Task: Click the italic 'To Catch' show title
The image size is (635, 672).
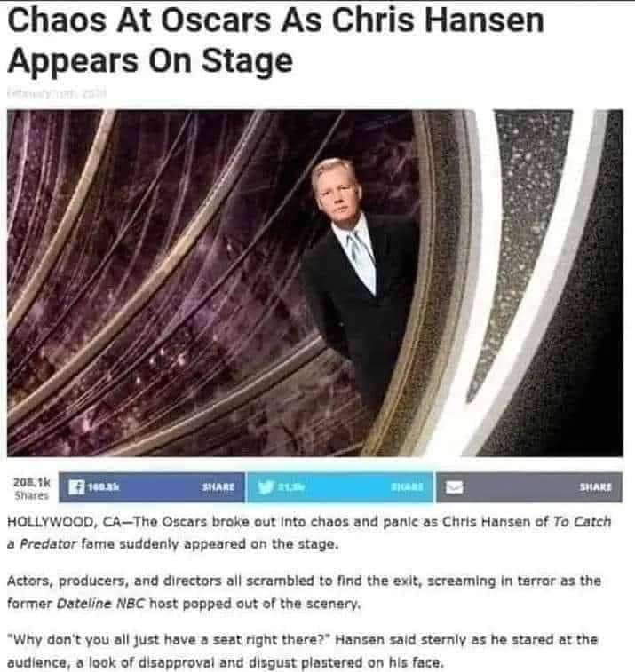Action: click(x=582, y=522)
